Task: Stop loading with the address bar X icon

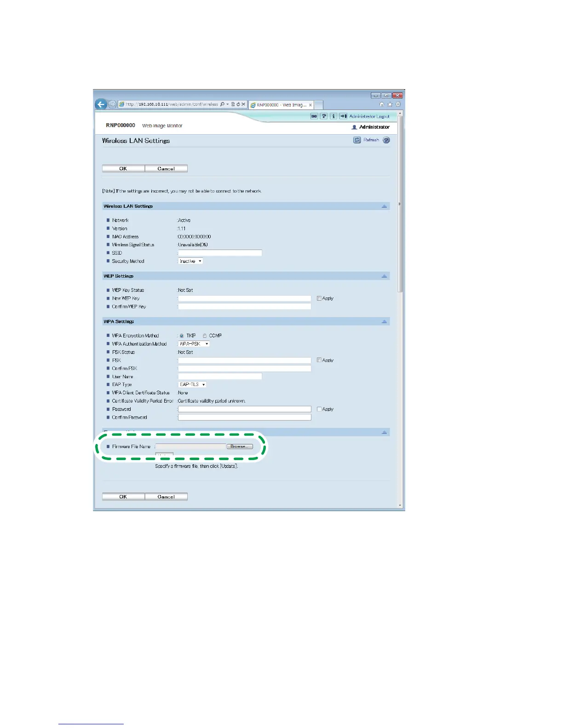Action: pos(243,105)
